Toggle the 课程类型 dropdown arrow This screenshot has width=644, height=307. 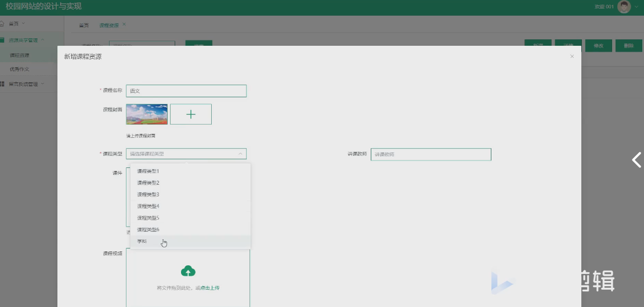(x=240, y=153)
